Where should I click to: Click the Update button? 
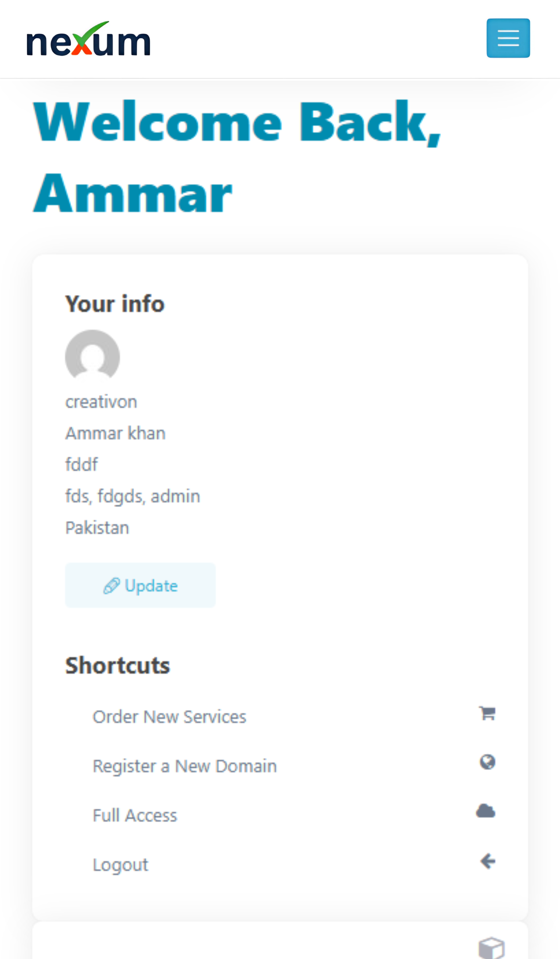coord(140,585)
